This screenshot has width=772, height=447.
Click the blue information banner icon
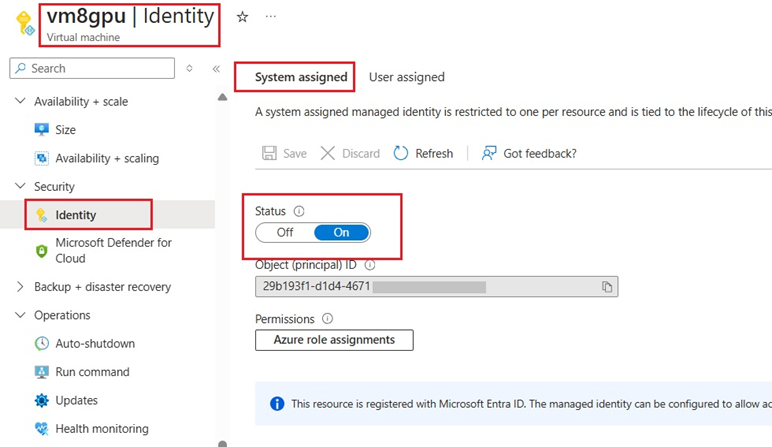277,404
